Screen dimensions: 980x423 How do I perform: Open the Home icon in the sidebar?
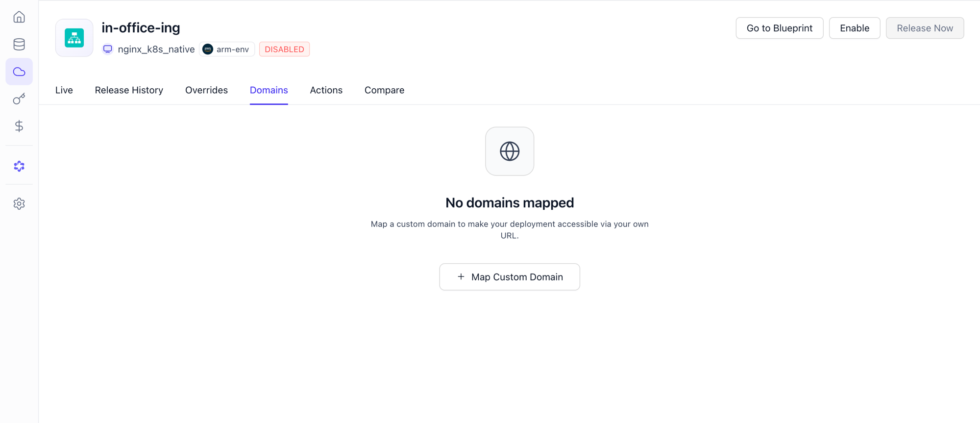click(x=19, y=17)
